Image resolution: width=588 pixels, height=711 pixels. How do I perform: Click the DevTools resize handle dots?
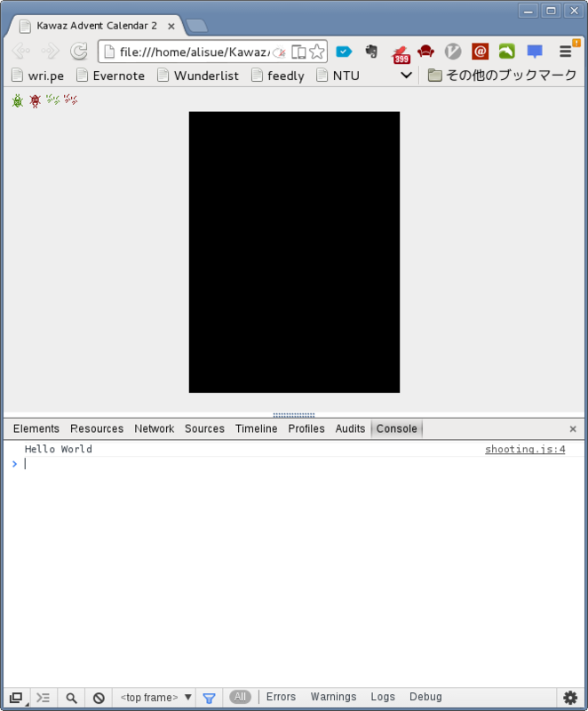point(294,415)
